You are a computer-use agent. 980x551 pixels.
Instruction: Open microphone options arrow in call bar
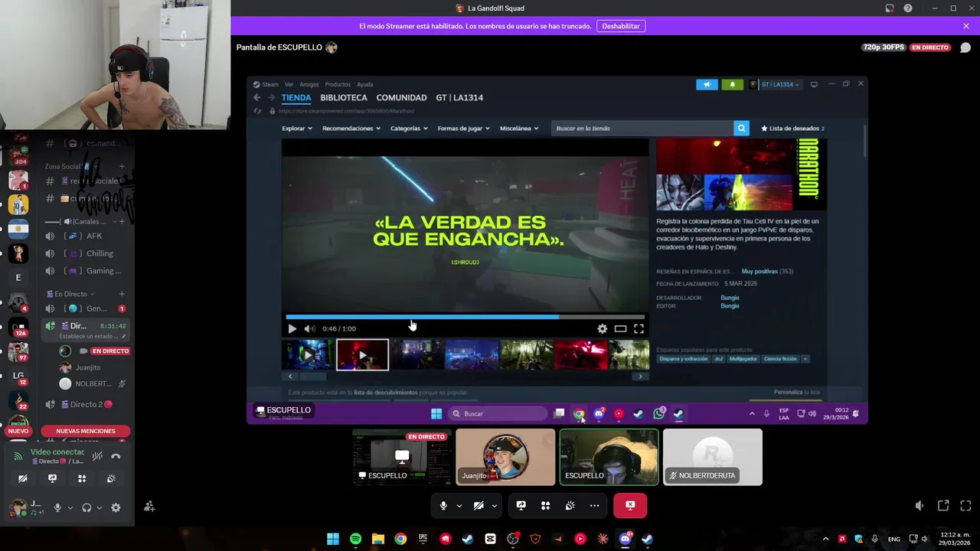coord(459,506)
